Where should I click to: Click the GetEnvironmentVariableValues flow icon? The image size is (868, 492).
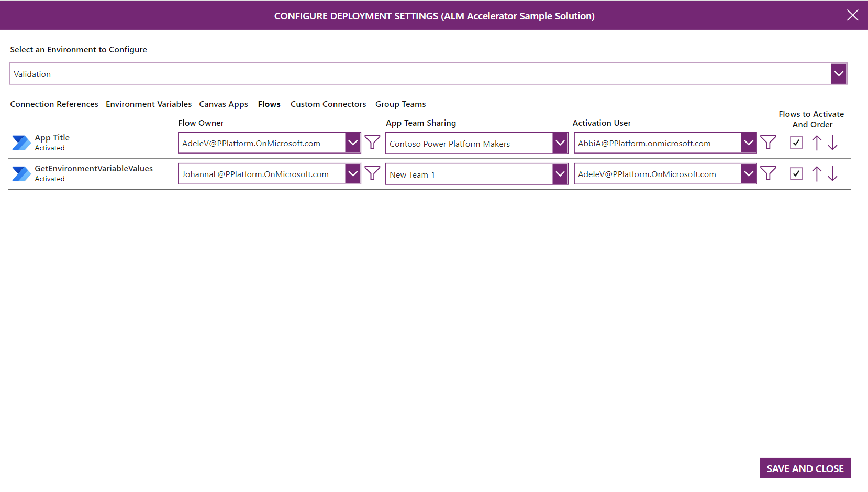21,173
